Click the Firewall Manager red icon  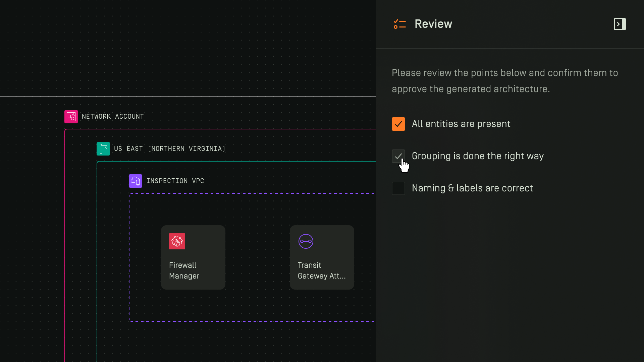click(x=177, y=241)
